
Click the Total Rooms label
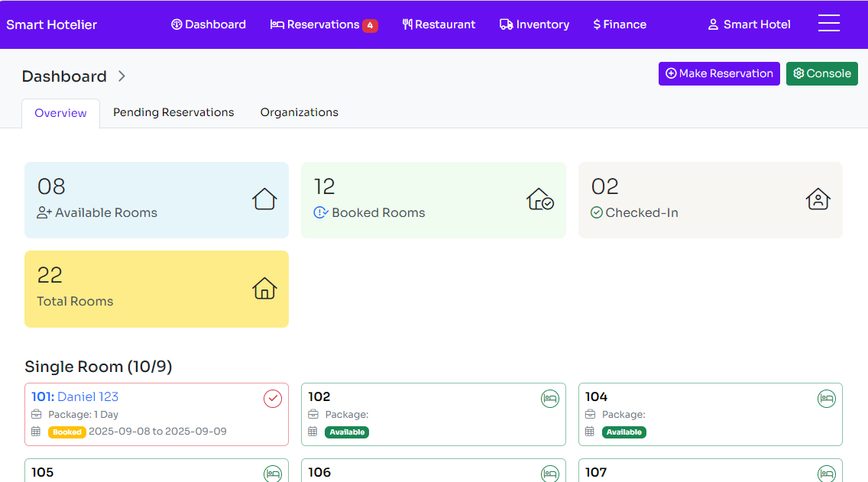pos(76,301)
